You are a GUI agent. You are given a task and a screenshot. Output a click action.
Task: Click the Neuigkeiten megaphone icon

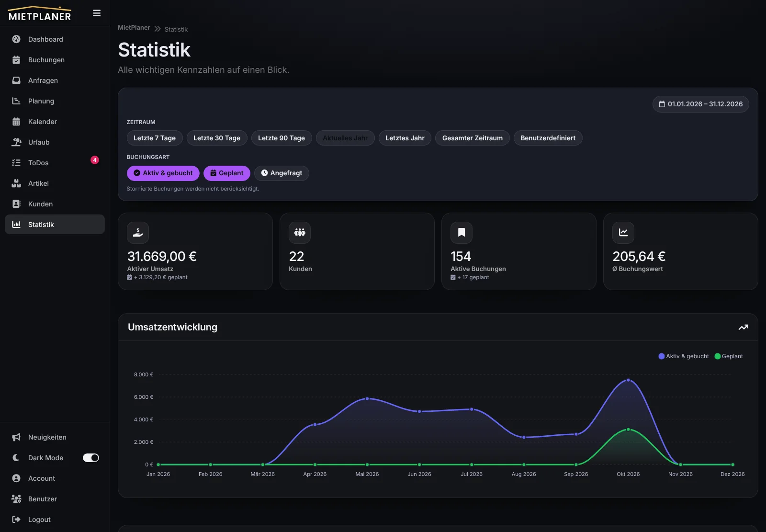coord(16,437)
